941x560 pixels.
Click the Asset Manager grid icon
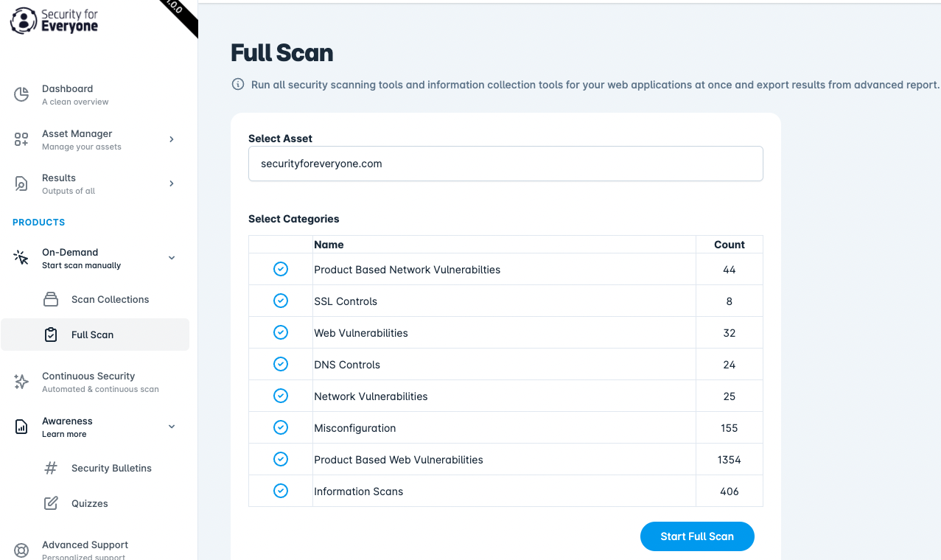click(21, 139)
